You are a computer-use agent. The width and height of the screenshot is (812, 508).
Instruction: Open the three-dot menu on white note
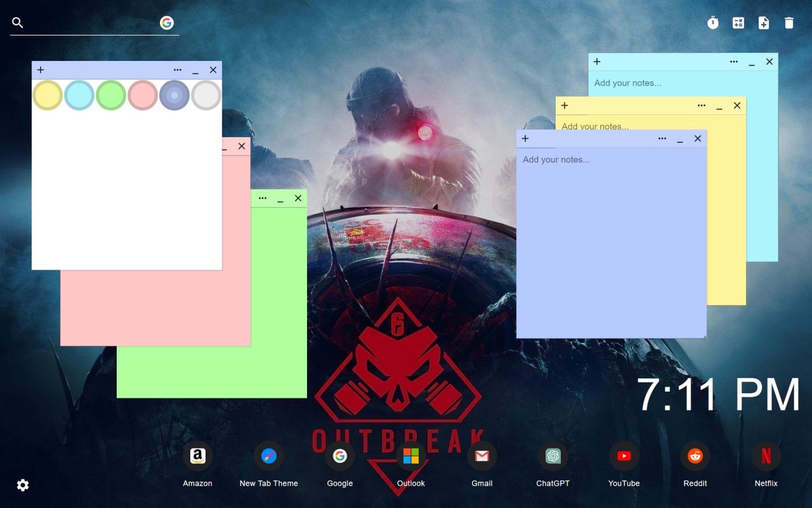coord(178,70)
